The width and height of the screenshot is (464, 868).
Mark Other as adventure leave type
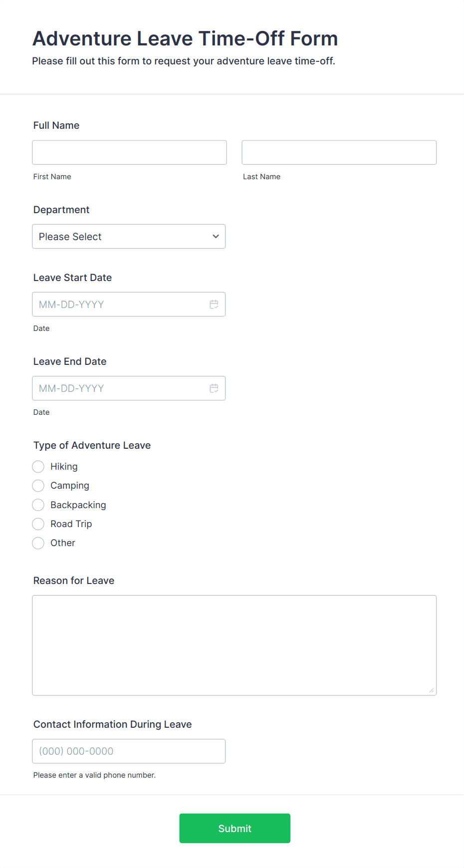point(38,543)
